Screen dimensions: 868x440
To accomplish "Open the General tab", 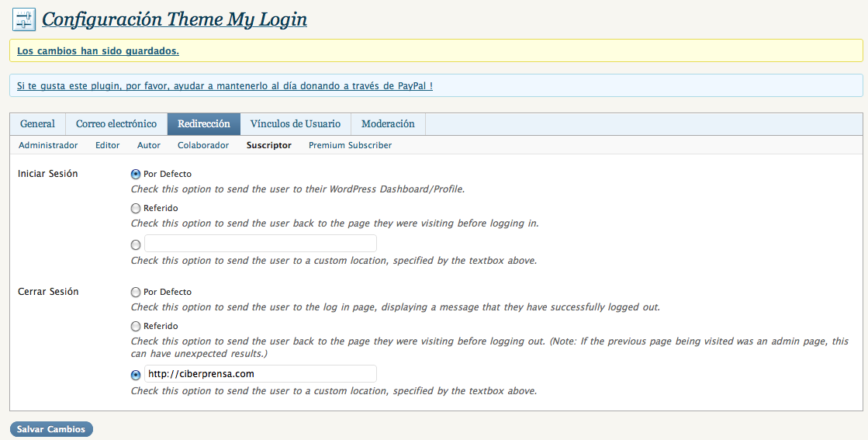I will (x=37, y=124).
